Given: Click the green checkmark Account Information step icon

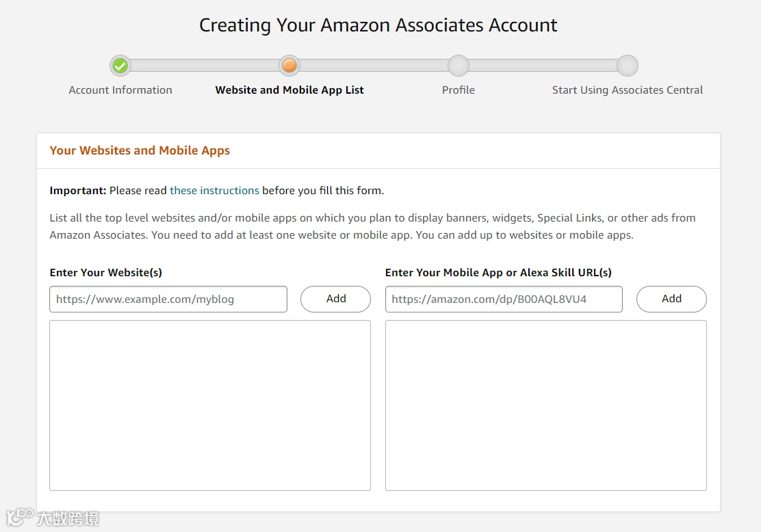Looking at the screenshot, I should (x=120, y=66).
